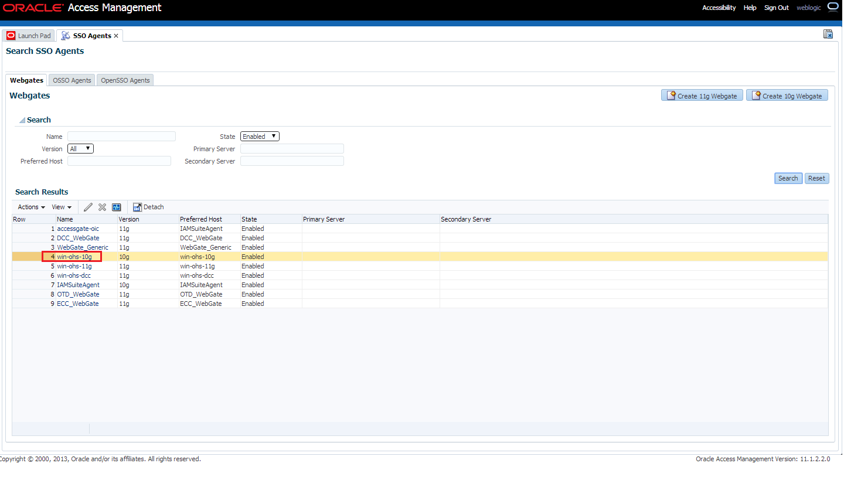Open the Help link
The width and height of the screenshot is (844, 504).
[x=750, y=8]
